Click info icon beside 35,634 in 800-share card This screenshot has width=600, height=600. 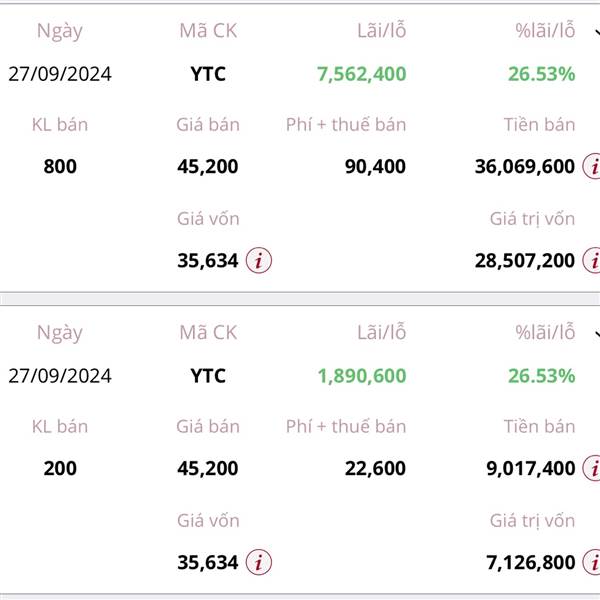[x=259, y=261]
